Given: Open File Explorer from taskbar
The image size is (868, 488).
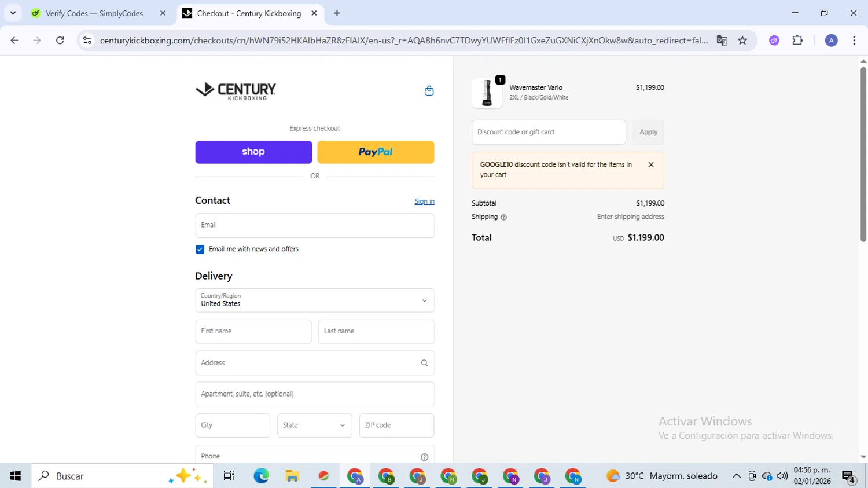Looking at the screenshot, I should pos(292,476).
